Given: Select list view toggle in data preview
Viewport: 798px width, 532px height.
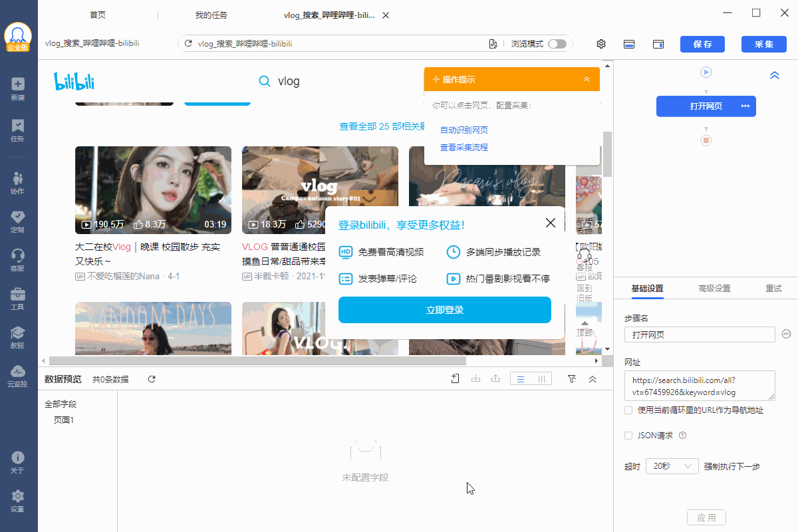Looking at the screenshot, I should (521, 378).
